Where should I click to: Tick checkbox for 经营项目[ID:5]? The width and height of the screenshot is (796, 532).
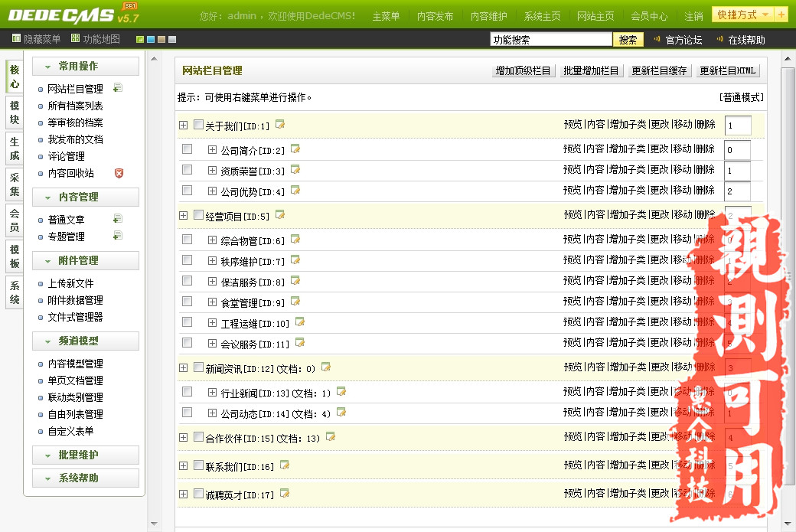198,215
